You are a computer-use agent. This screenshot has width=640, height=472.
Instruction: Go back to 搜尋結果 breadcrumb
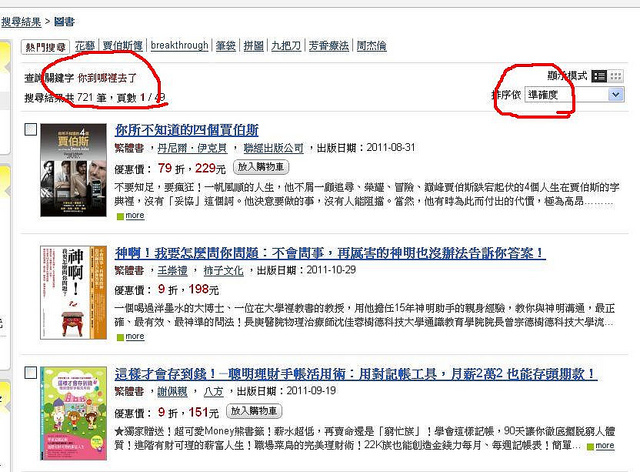pyautogui.click(x=21, y=21)
